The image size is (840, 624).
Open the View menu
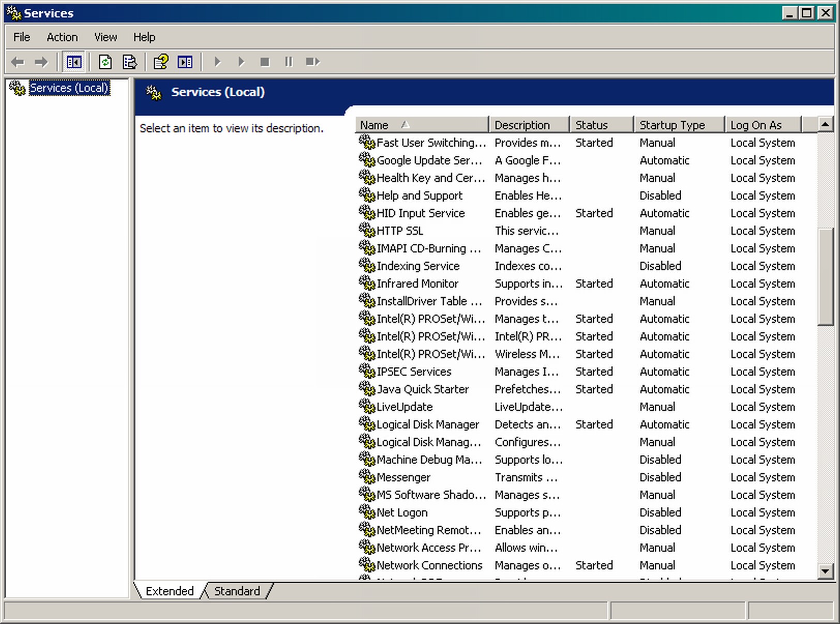(x=105, y=37)
